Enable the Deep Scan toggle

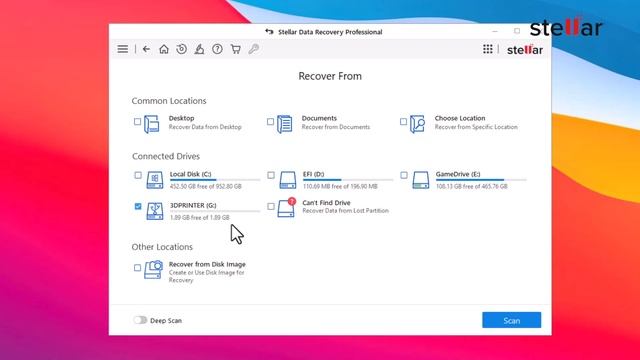coord(140,320)
